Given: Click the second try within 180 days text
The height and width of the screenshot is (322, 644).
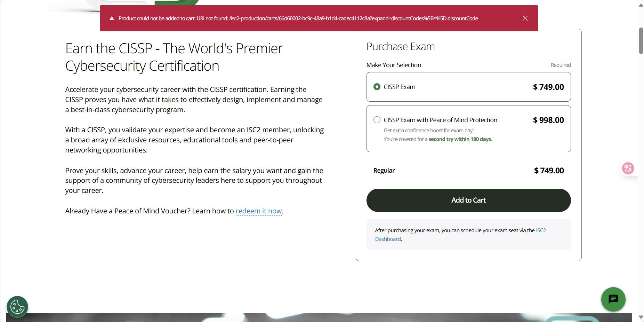Looking at the screenshot, I should (460, 139).
